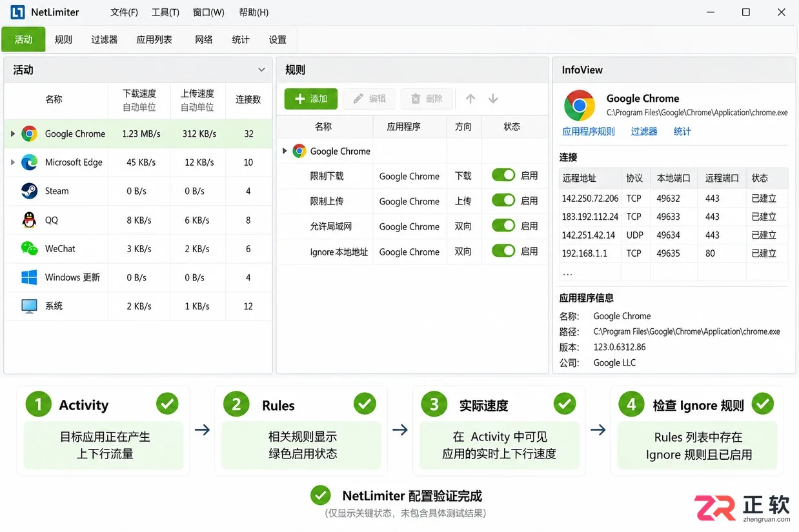Open the 过滤器 link in InfoView
This screenshot has width=799, height=532.
pos(644,132)
